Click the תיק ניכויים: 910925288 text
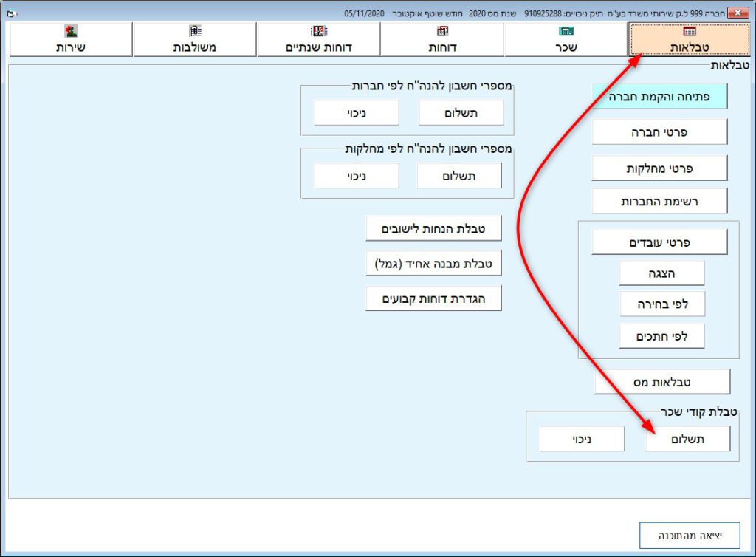The height and width of the screenshot is (557, 756). click(x=563, y=13)
